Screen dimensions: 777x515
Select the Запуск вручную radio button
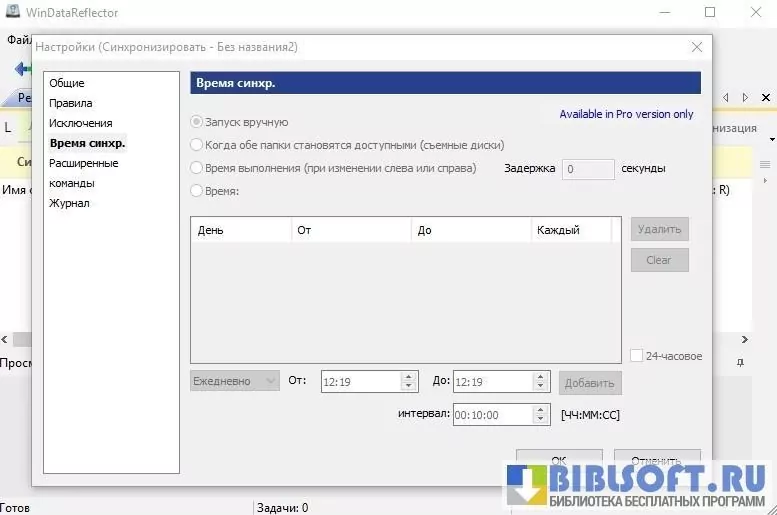pos(197,122)
